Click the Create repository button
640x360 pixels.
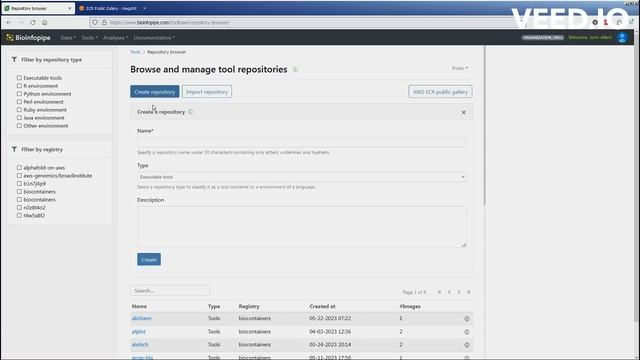click(x=155, y=92)
